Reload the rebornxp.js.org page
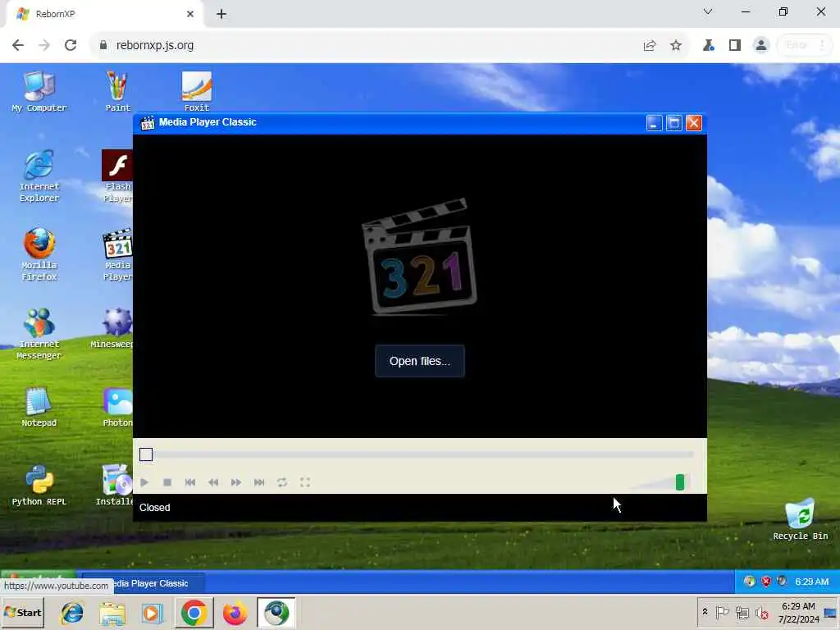 coord(71,45)
